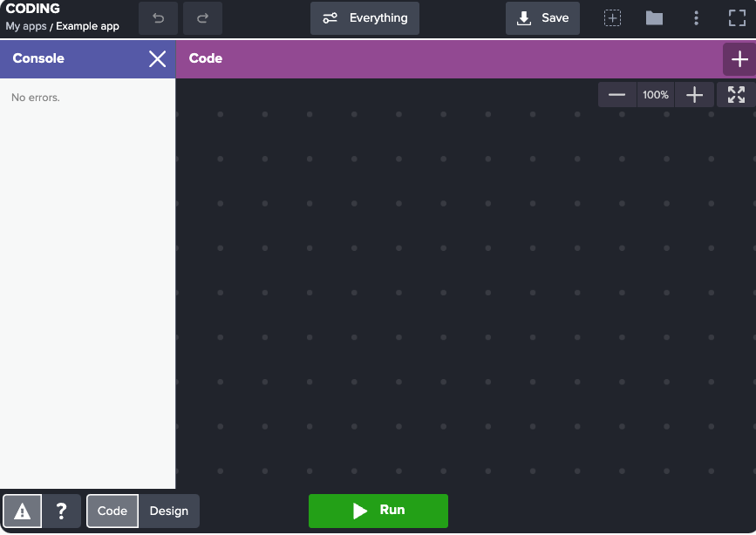Switch to Design view
Viewport: 756px width, 535px height.
click(169, 511)
